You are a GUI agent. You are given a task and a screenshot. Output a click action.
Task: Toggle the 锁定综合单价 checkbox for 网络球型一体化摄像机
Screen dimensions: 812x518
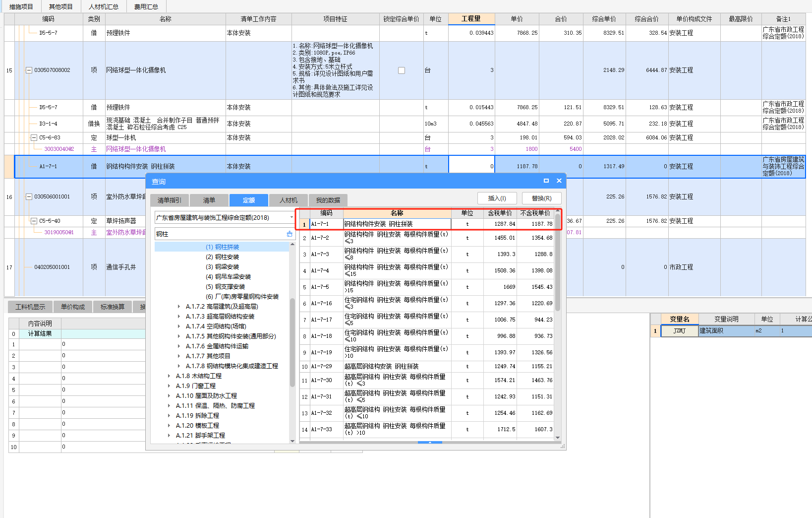pyautogui.click(x=402, y=70)
